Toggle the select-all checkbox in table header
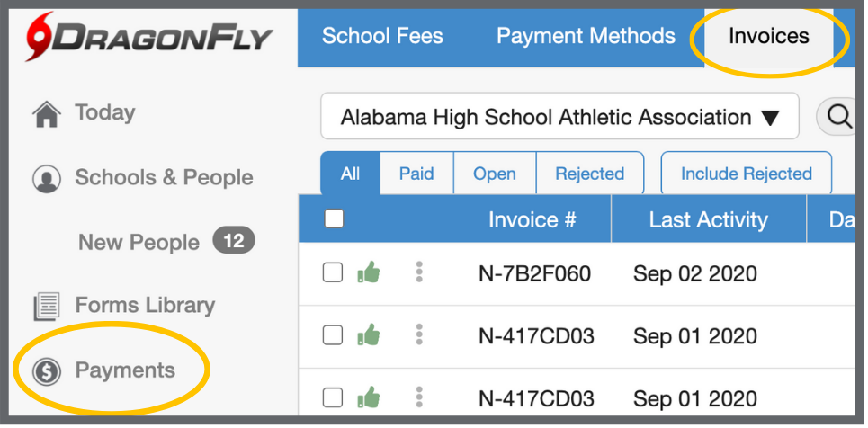This screenshot has height=428, width=868. tap(334, 218)
